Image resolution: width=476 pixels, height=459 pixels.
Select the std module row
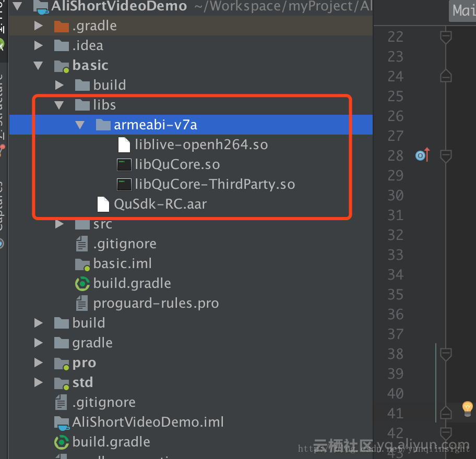point(191,382)
